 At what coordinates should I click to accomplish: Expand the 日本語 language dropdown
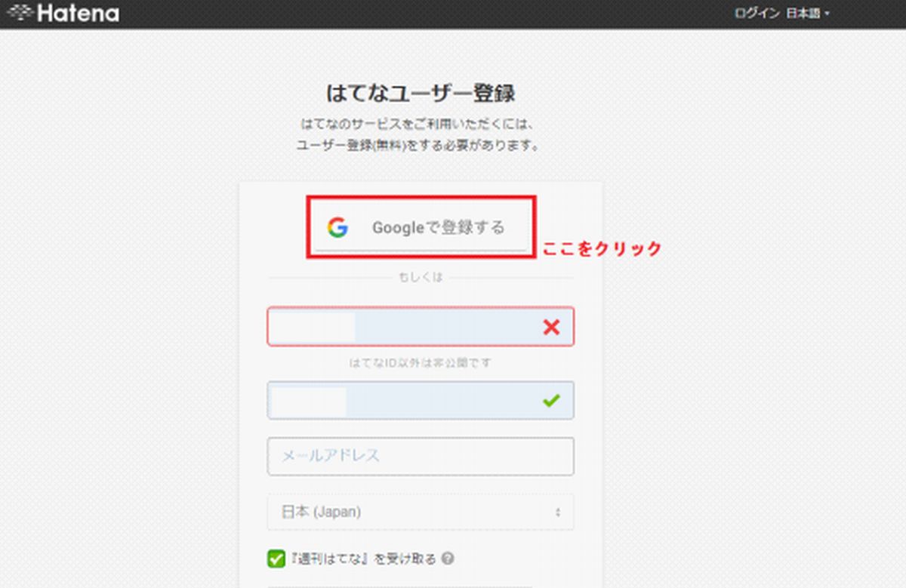(808, 14)
